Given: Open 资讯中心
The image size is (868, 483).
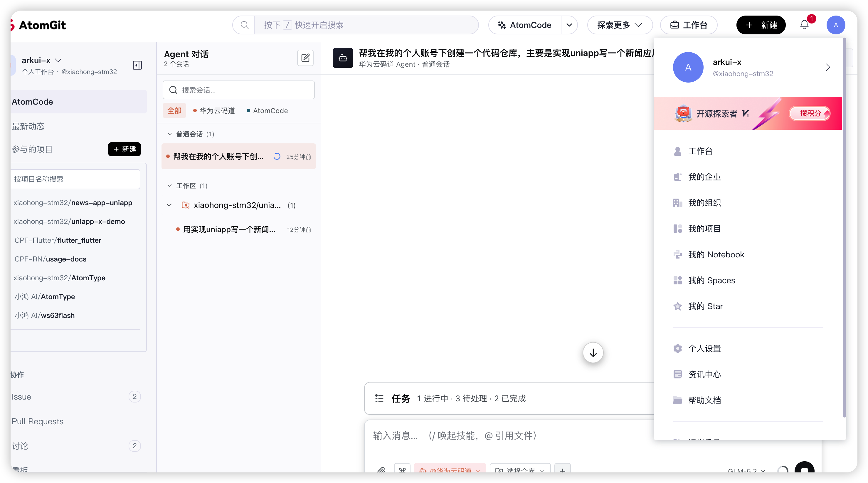Looking at the screenshot, I should click(748, 374).
